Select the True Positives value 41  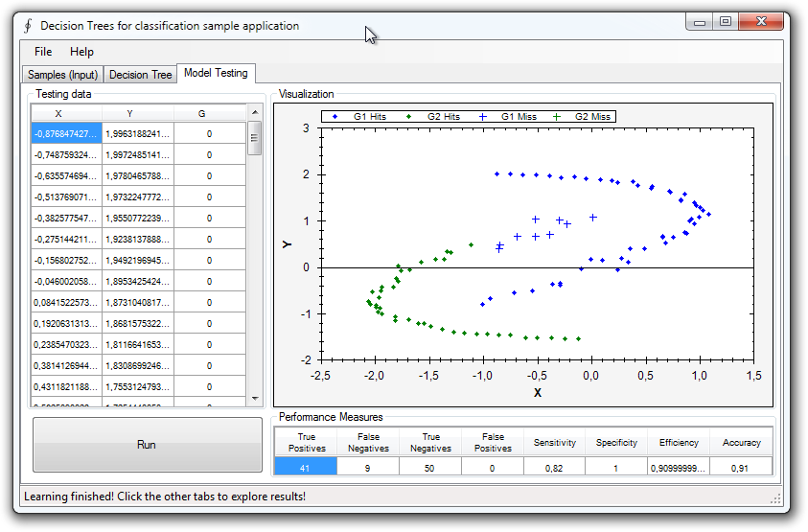coord(306,468)
